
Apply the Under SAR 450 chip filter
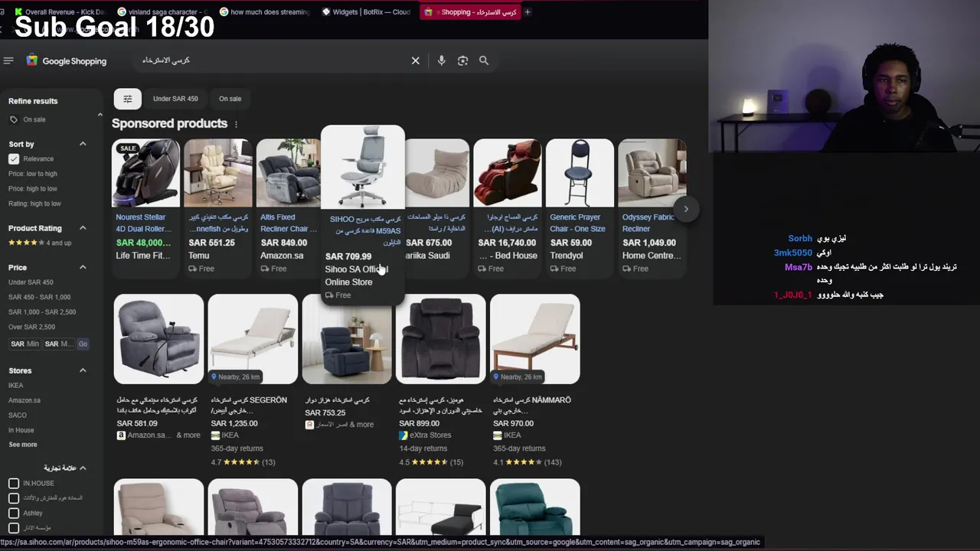(175, 99)
